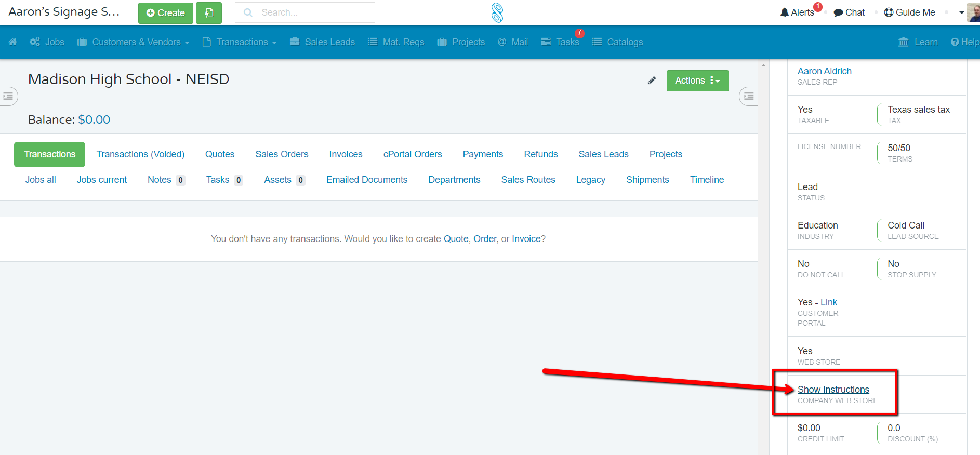Select the green Transactions tab

click(49, 154)
